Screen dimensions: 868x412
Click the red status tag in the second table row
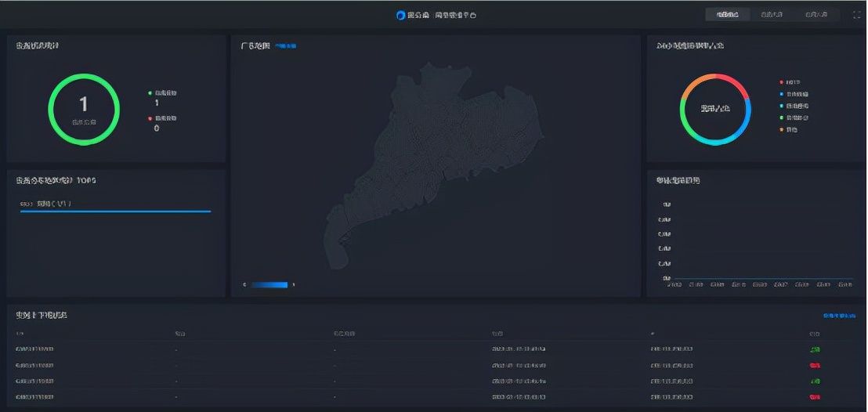(x=816, y=366)
